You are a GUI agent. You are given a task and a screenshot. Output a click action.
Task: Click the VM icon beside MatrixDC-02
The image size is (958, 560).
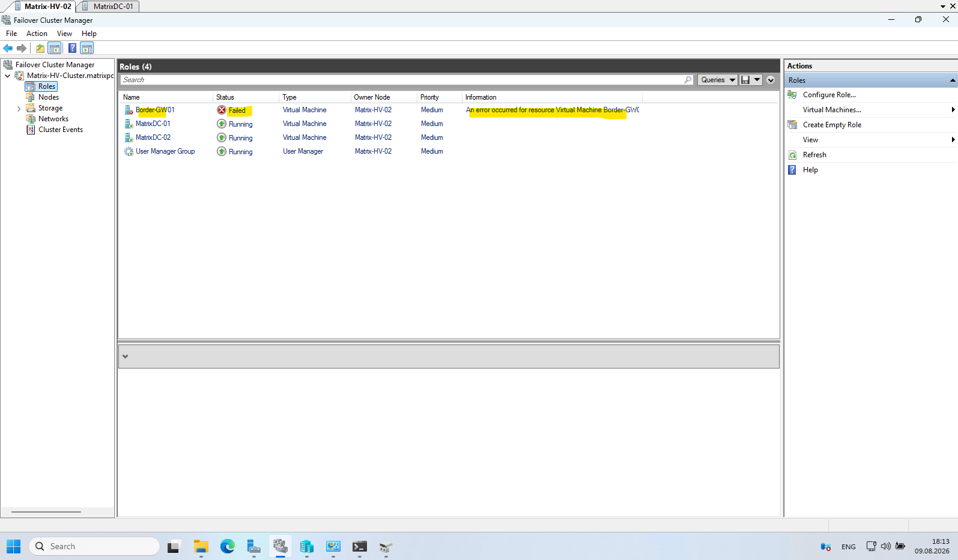tap(129, 137)
